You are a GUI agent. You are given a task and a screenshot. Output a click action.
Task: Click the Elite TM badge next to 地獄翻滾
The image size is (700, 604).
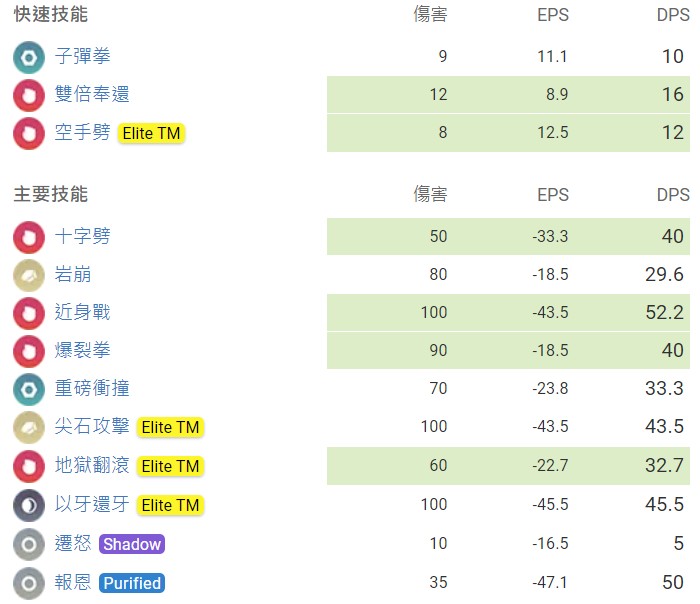pyautogui.click(x=170, y=466)
